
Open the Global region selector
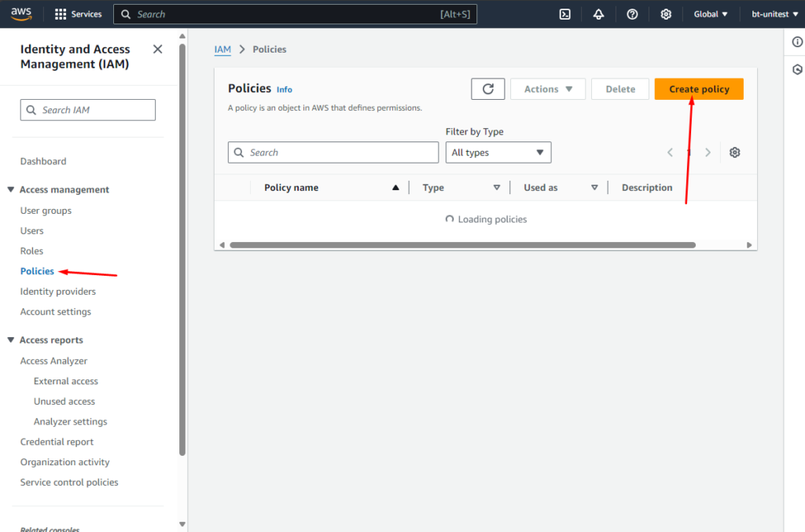711,14
